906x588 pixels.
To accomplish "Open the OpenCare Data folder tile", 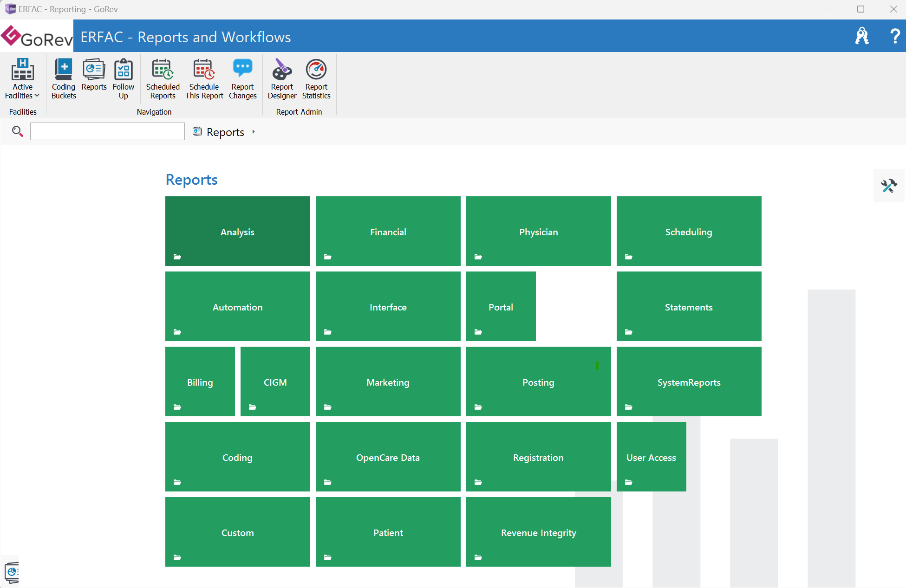I will click(x=388, y=457).
